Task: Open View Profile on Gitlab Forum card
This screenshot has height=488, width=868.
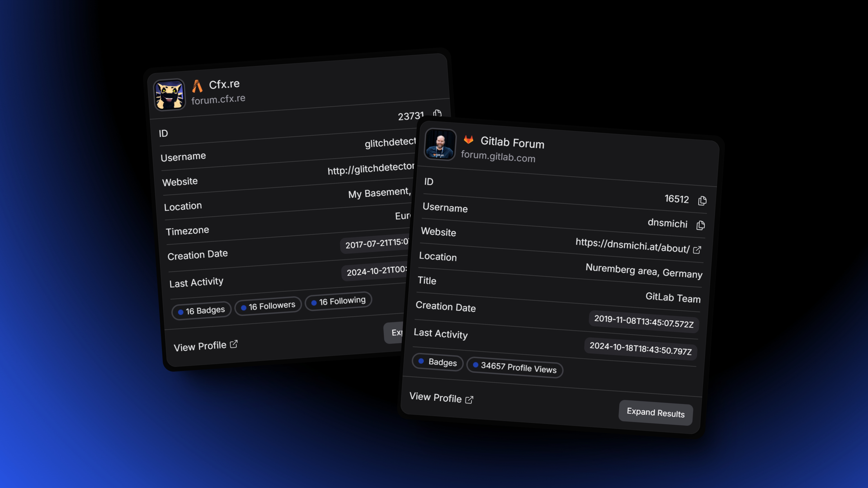Action: [x=441, y=398]
